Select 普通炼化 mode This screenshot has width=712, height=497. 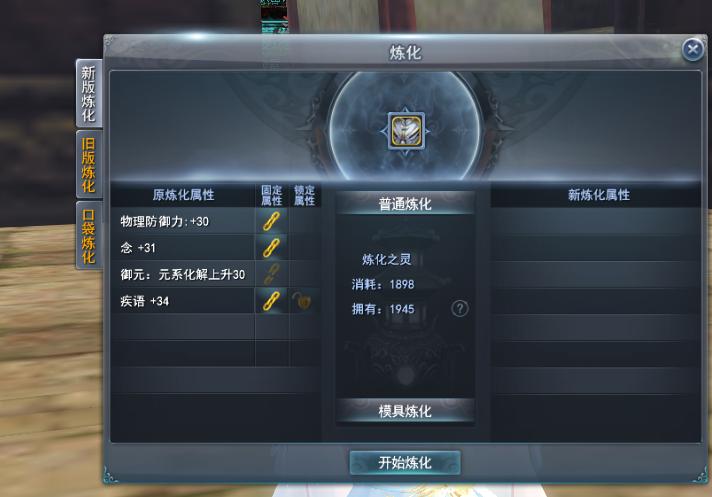tap(405, 203)
